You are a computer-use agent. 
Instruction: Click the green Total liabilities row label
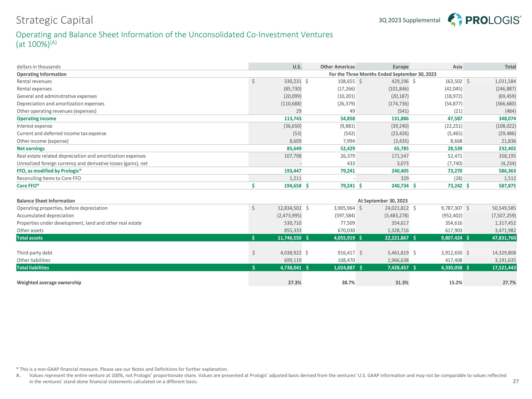(x=33, y=268)
